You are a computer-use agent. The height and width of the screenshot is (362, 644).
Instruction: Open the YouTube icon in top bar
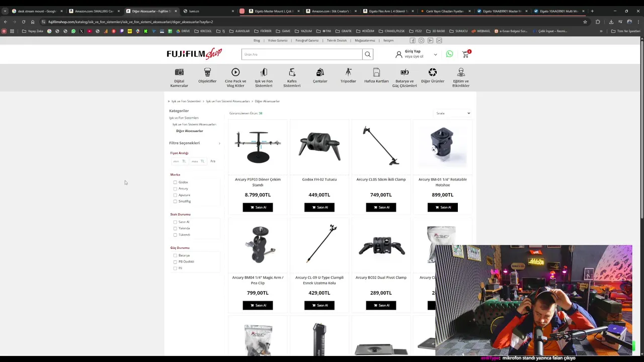(430, 40)
